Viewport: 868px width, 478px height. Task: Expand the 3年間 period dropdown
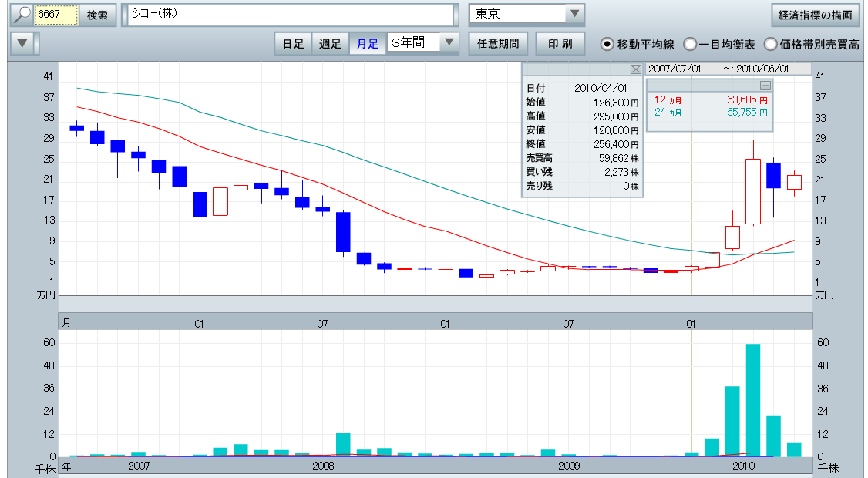(x=449, y=43)
